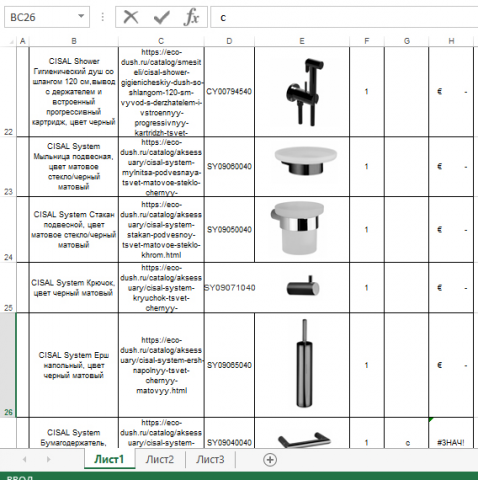Select row 26 header
478x480 pixels.
8,365
